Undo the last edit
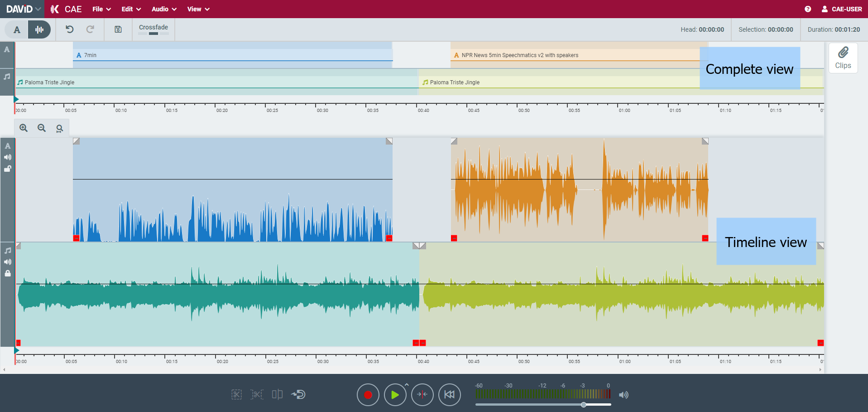 (x=69, y=29)
